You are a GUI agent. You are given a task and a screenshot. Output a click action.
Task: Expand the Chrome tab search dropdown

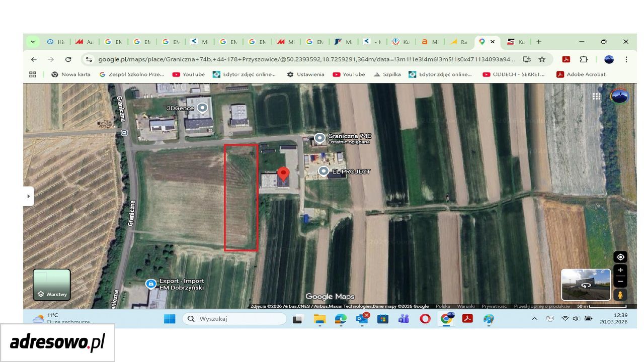(33, 42)
